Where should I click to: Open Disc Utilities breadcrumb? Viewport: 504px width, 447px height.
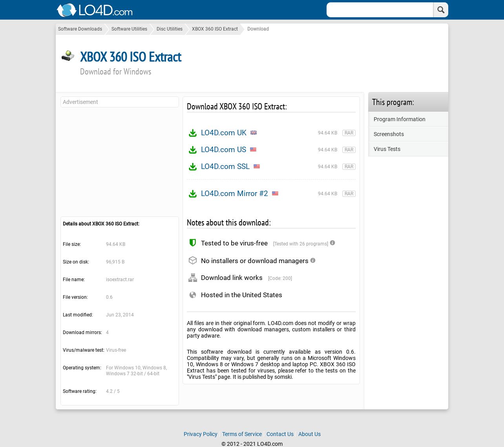pyautogui.click(x=170, y=29)
